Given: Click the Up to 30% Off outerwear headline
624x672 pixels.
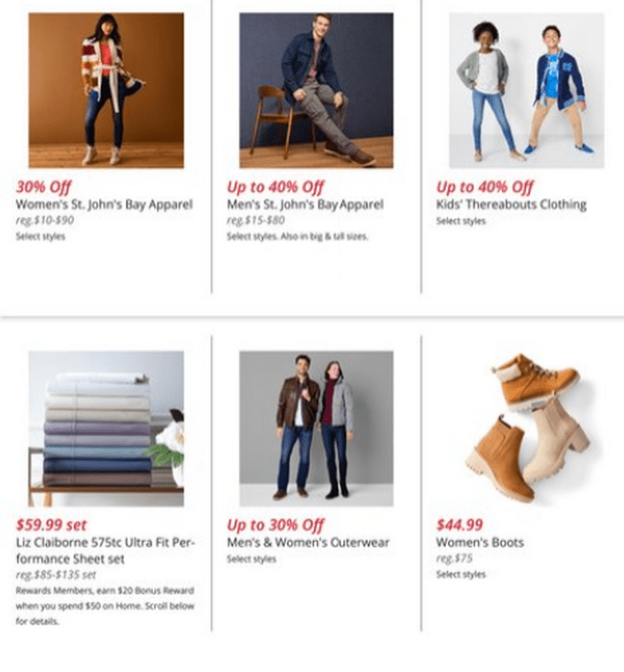Looking at the screenshot, I should 275,525.
